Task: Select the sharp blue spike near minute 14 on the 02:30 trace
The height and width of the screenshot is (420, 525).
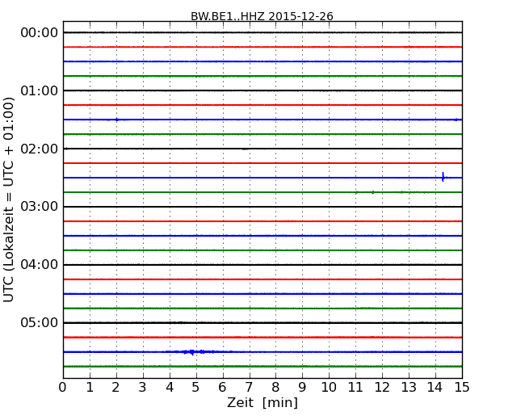Action: tap(443, 177)
